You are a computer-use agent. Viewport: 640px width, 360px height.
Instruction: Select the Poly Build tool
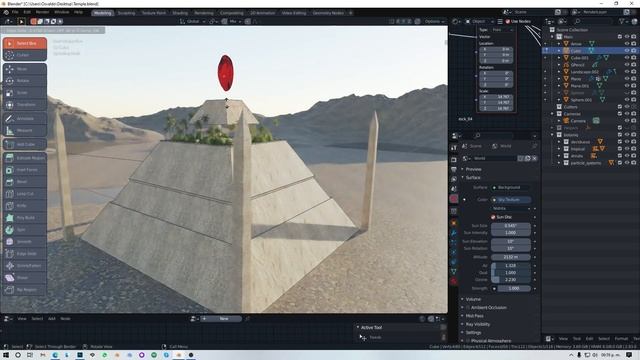point(24,218)
